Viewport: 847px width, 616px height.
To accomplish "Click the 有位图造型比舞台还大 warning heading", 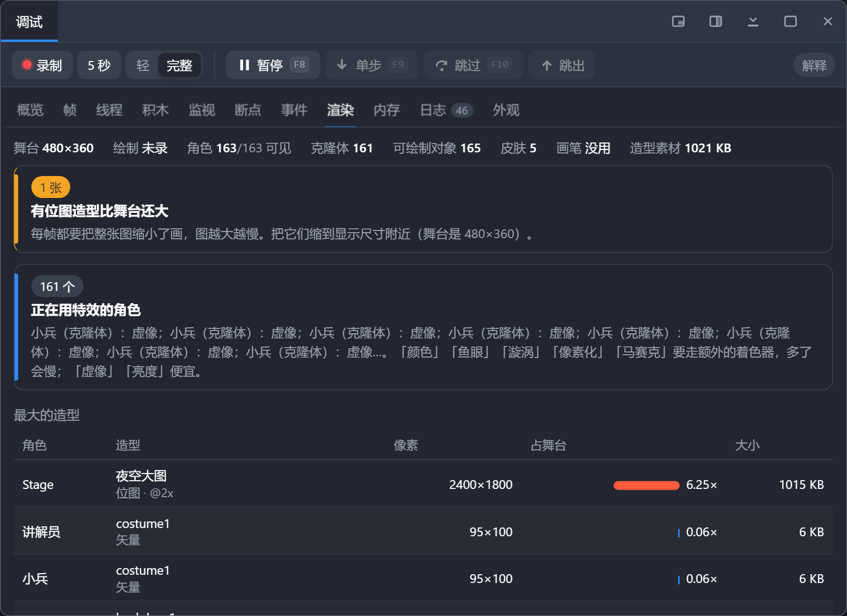I will [100, 211].
